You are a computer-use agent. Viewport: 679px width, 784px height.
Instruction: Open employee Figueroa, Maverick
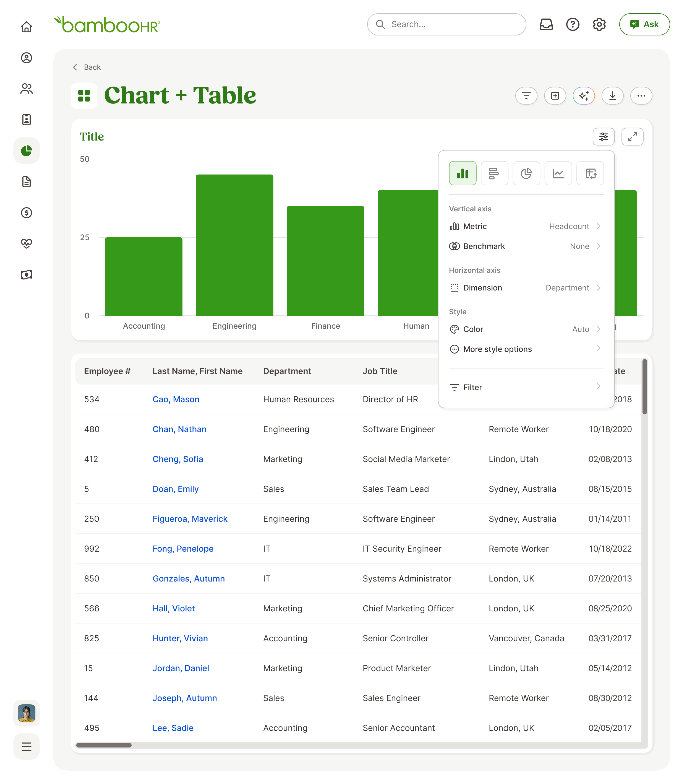(x=190, y=519)
